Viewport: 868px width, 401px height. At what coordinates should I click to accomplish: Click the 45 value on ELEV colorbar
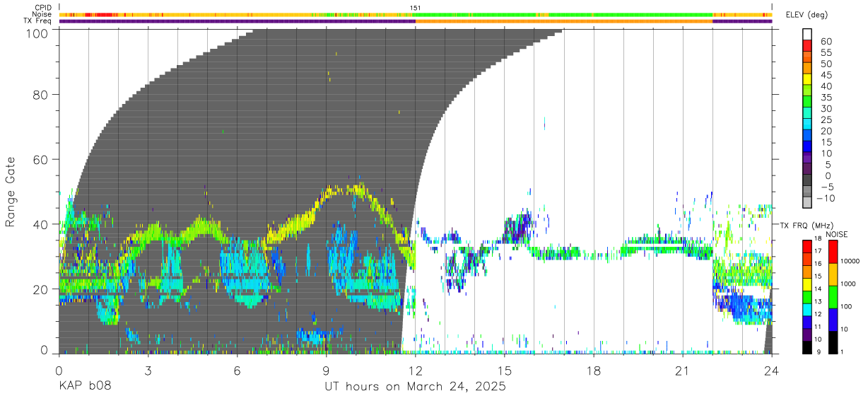826,75
